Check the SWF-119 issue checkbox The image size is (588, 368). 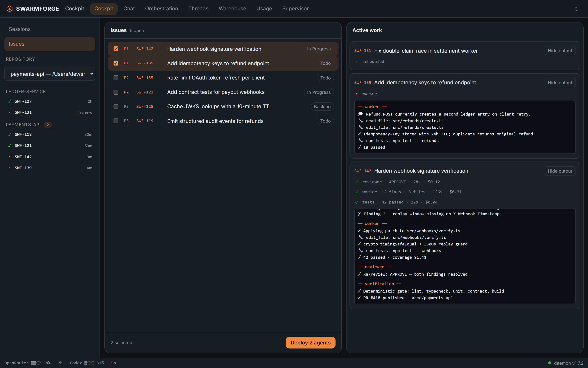click(x=116, y=121)
